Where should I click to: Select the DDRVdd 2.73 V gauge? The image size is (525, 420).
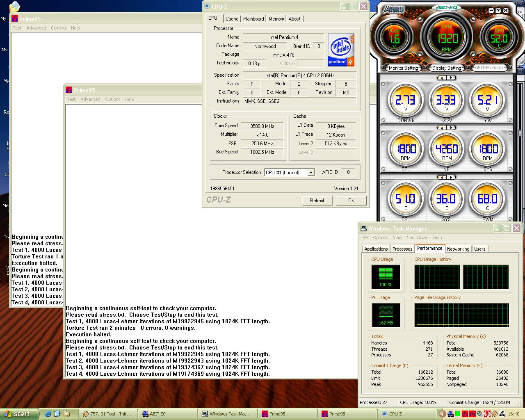point(406,100)
